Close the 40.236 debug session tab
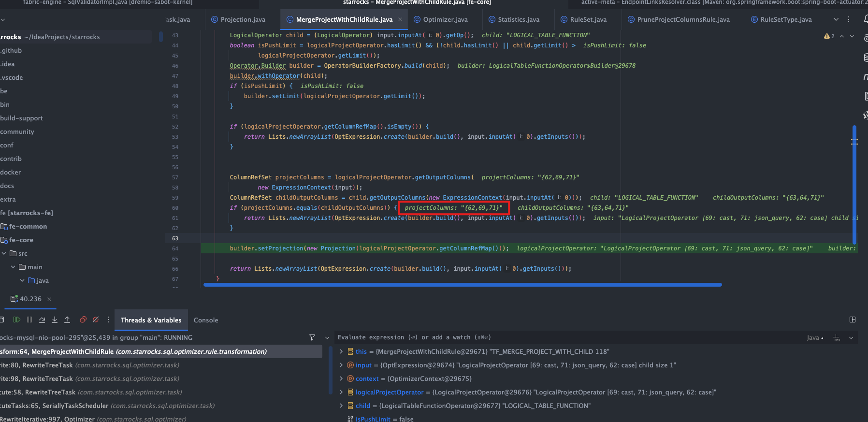Screen dimensions: 868x422 click(49, 299)
